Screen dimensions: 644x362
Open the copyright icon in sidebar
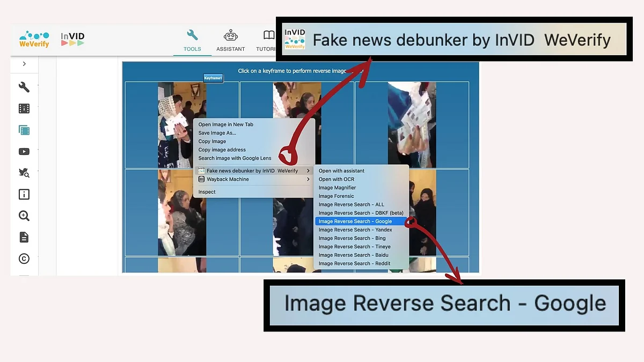(x=24, y=258)
